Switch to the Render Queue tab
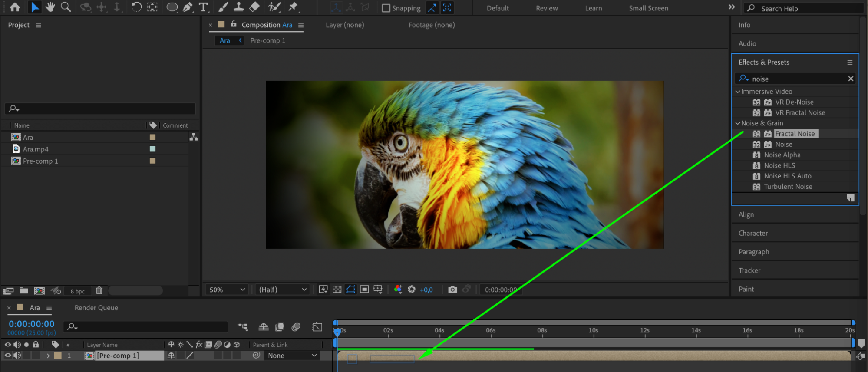Viewport: 868px width, 372px height. pos(96,308)
